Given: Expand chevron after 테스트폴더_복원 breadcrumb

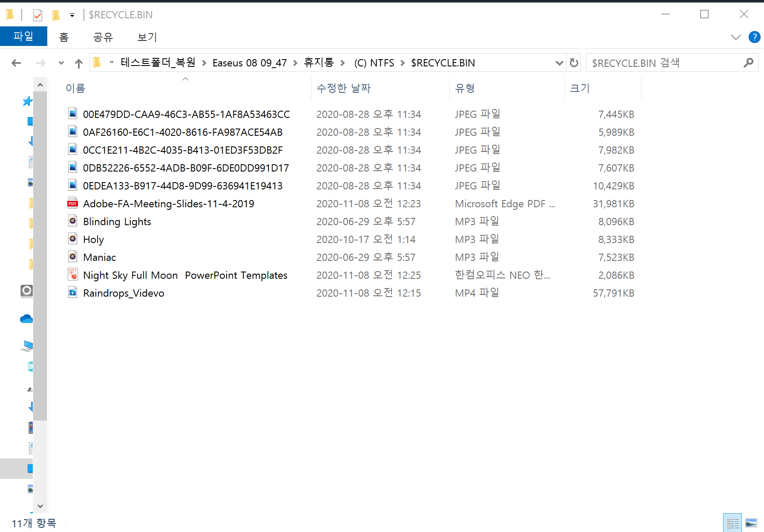Looking at the screenshot, I should tap(204, 63).
